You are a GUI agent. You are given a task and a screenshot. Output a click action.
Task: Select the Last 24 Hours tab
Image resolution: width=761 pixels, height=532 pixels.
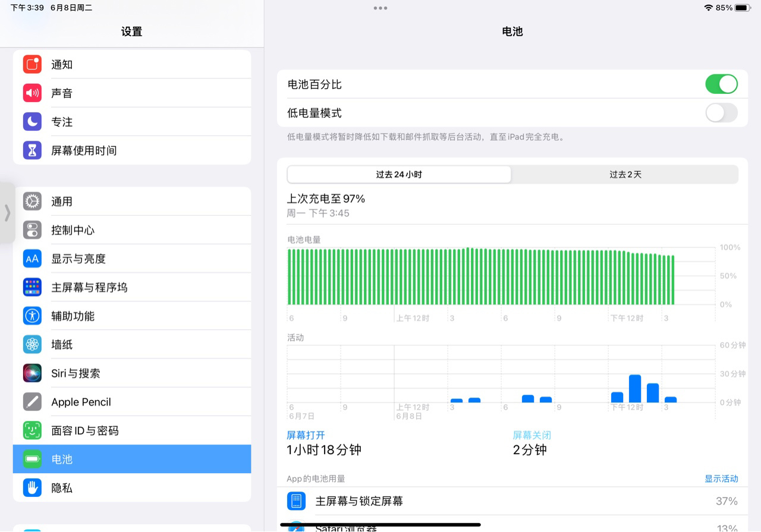tap(398, 174)
